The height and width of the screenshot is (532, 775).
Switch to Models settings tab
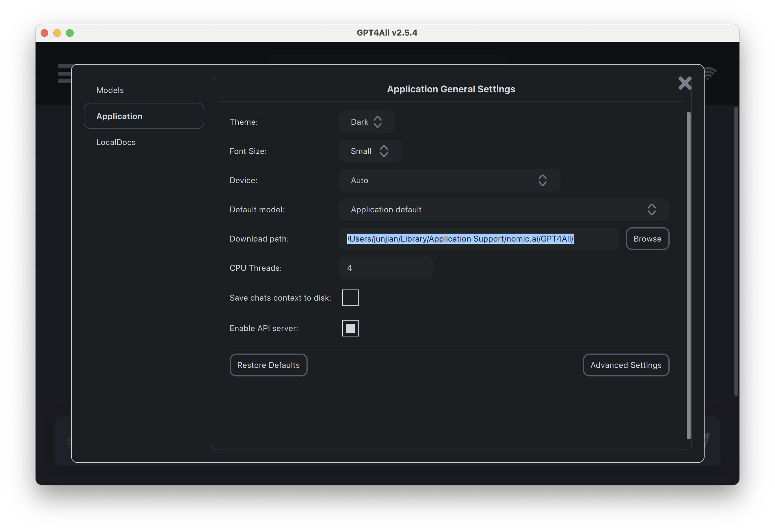[x=110, y=90]
